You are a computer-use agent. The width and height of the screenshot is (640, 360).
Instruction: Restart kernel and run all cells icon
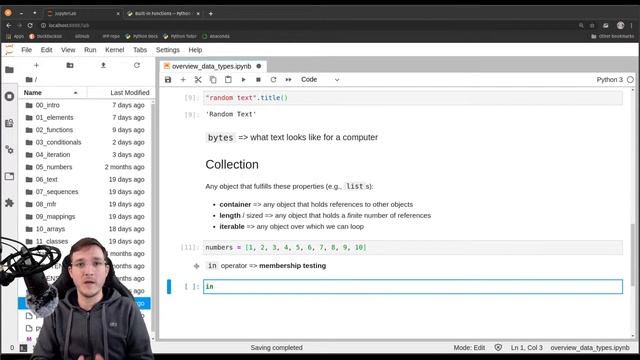coord(289,80)
